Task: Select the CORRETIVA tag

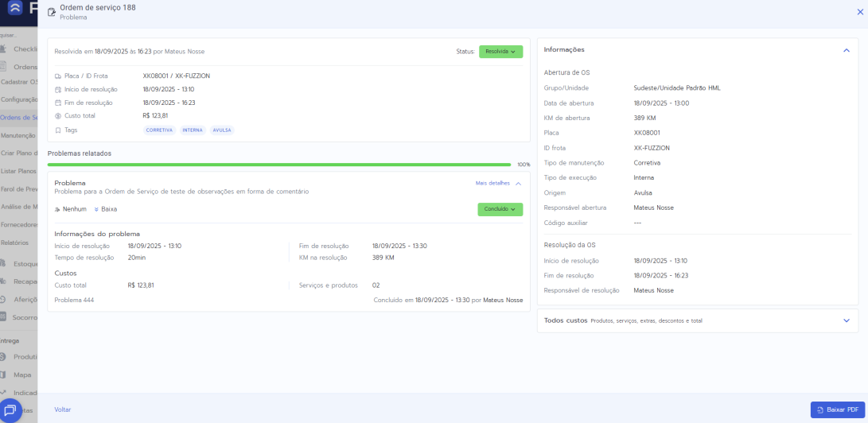Action: tap(159, 130)
